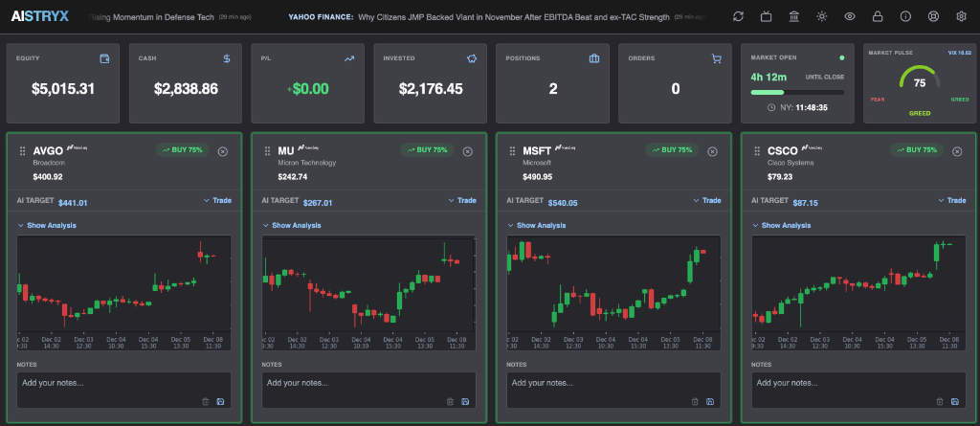
Task: Open the TV monitor icon in header
Action: click(x=767, y=17)
